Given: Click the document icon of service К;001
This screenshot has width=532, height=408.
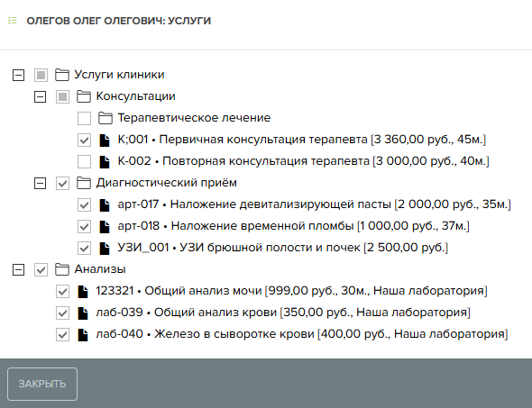Looking at the screenshot, I should pyautogui.click(x=105, y=140).
